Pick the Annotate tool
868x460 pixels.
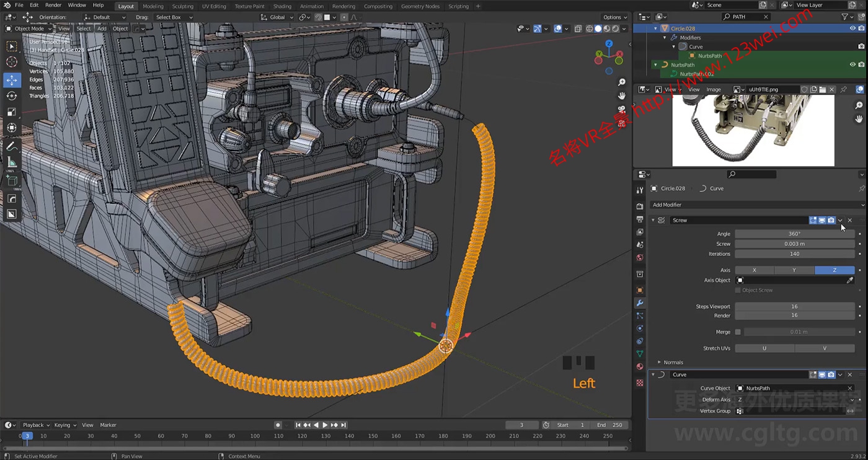click(11, 146)
